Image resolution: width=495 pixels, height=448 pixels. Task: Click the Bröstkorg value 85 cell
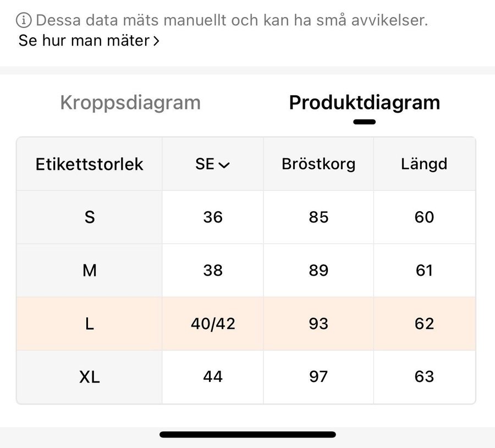[318, 217]
